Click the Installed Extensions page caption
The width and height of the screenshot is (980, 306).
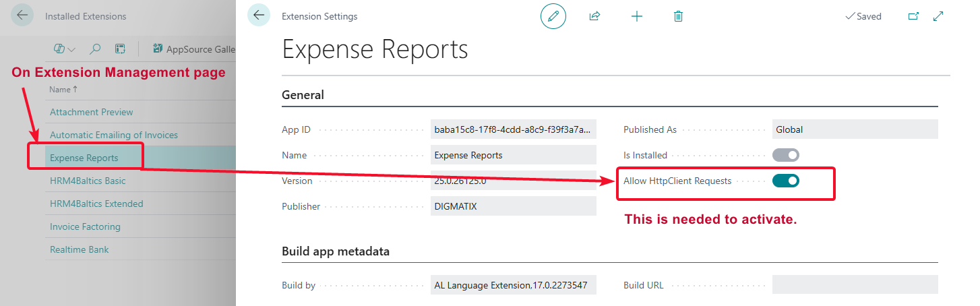[86, 16]
